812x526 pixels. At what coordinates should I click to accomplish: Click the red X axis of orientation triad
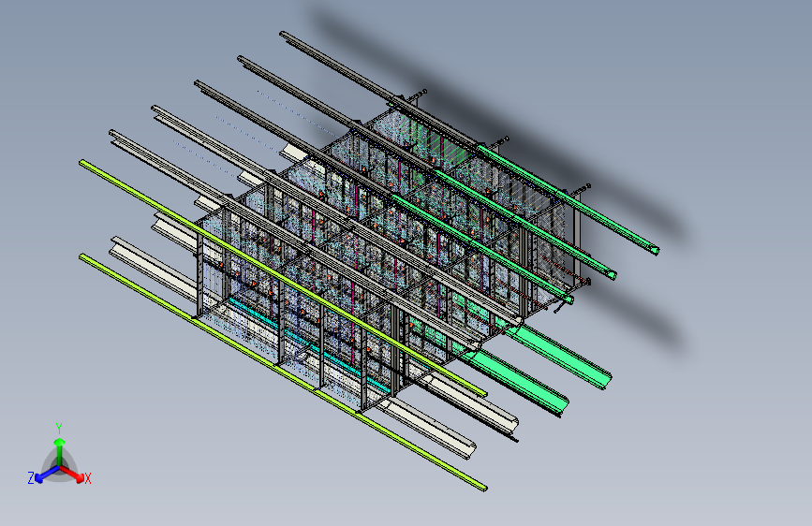(72, 474)
